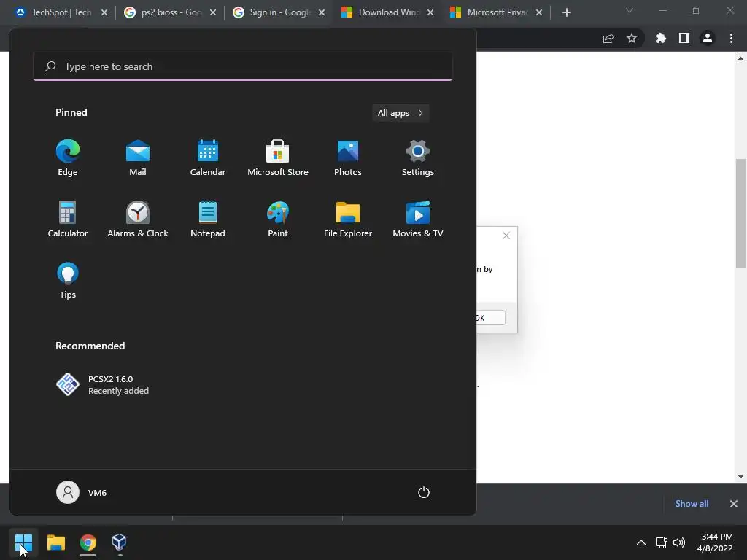Screen dimensions: 747x560
Task: Open the Tips app
Action: click(68, 281)
